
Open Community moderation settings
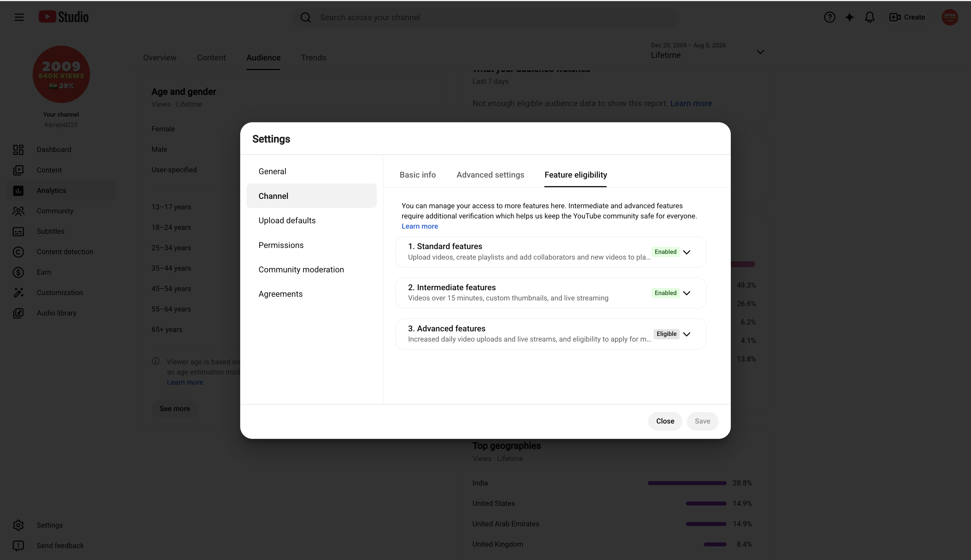(311, 270)
